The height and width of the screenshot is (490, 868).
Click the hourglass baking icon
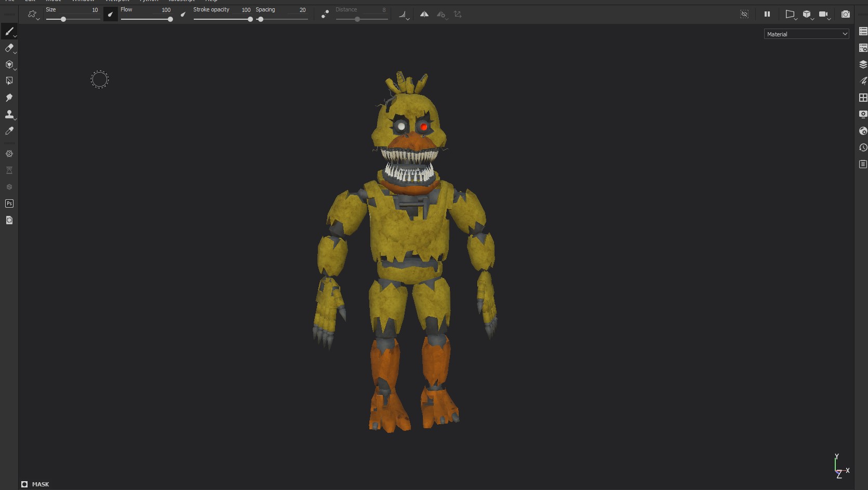tap(9, 170)
